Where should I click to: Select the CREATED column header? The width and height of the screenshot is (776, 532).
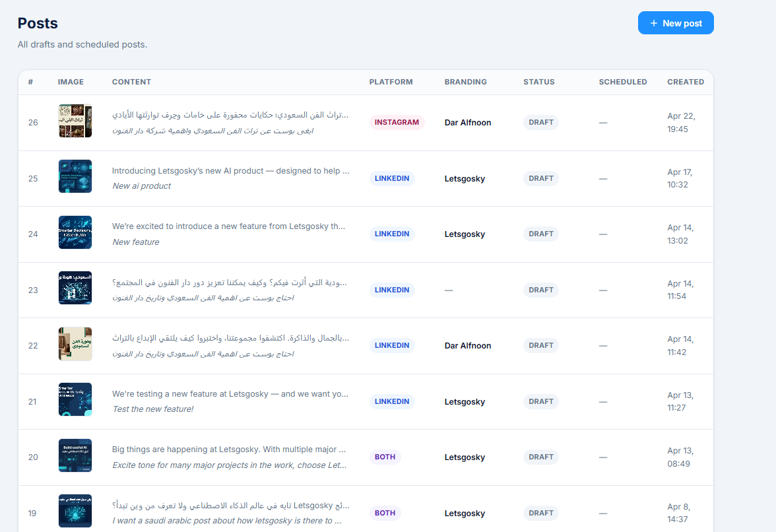click(686, 82)
